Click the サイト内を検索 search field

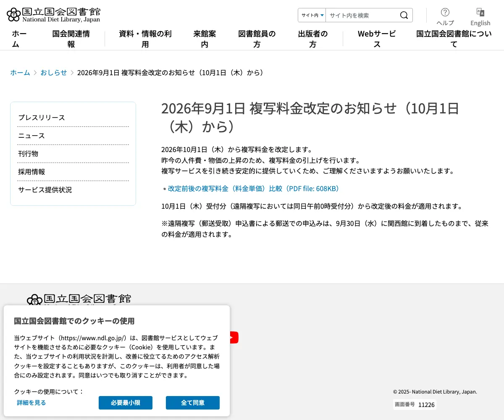(x=361, y=16)
